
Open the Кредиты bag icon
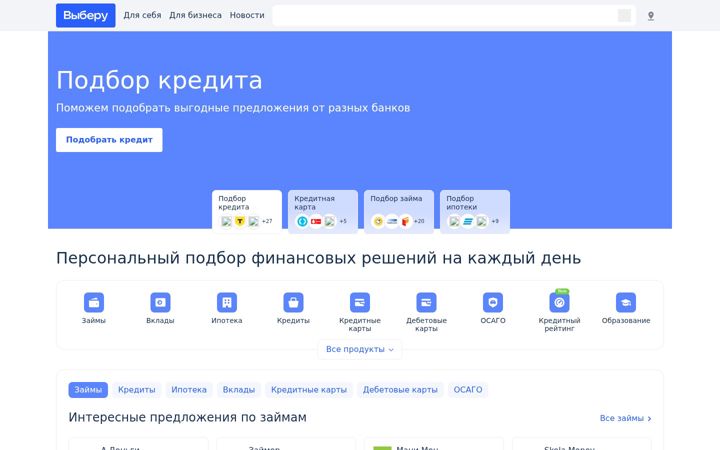click(x=293, y=302)
